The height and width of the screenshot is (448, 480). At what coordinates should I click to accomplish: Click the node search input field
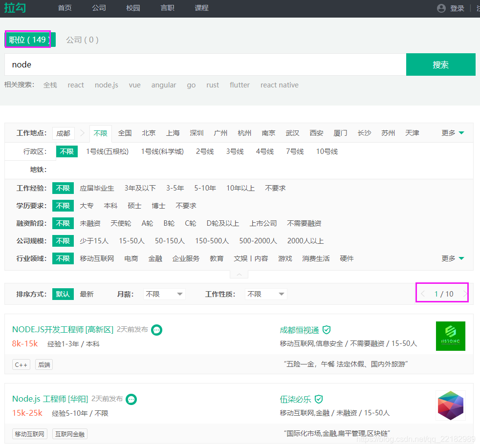click(x=205, y=64)
